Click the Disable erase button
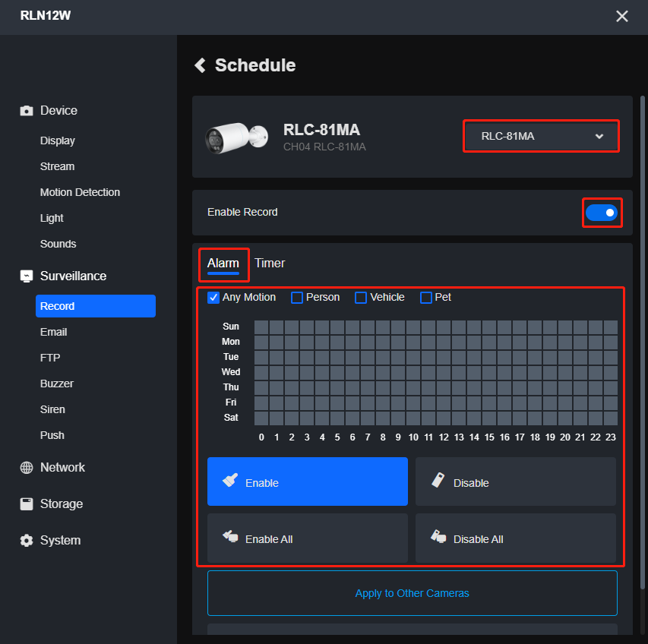Viewport: 648px width, 644px height. click(x=516, y=481)
